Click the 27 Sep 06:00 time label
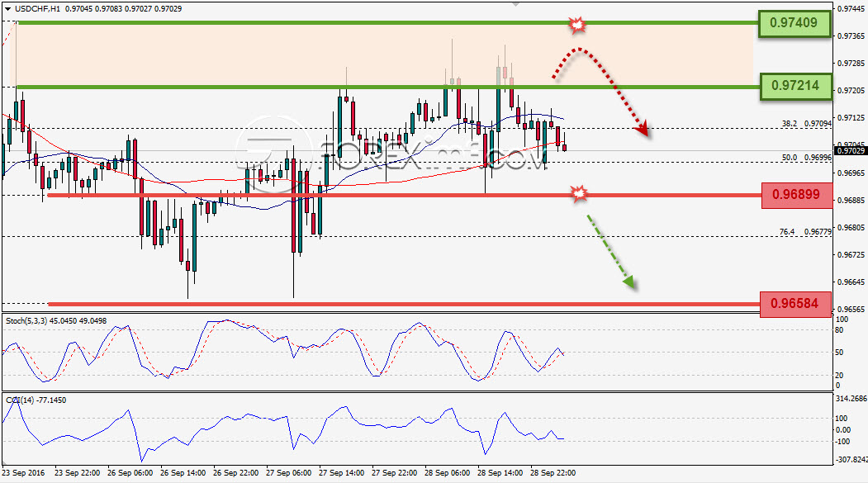This screenshot has height=483, width=868. tap(288, 473)
